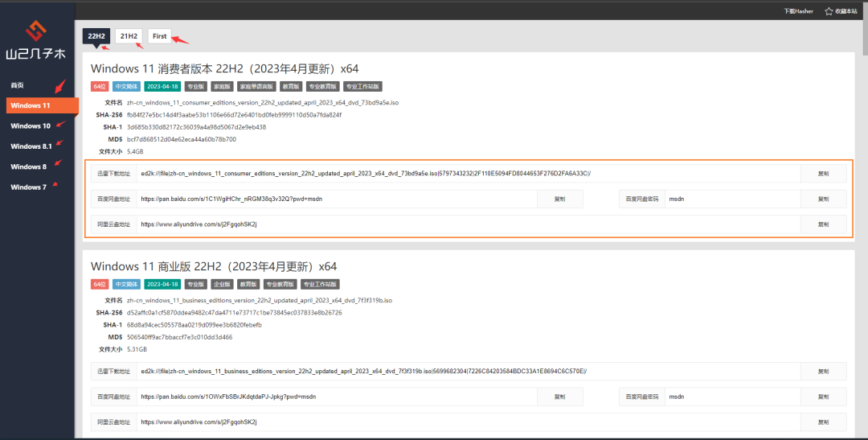Viewport: 868px width, 440px height.
Task: Open the 下载Hasher link in top bar
Action: click(798, 11)
